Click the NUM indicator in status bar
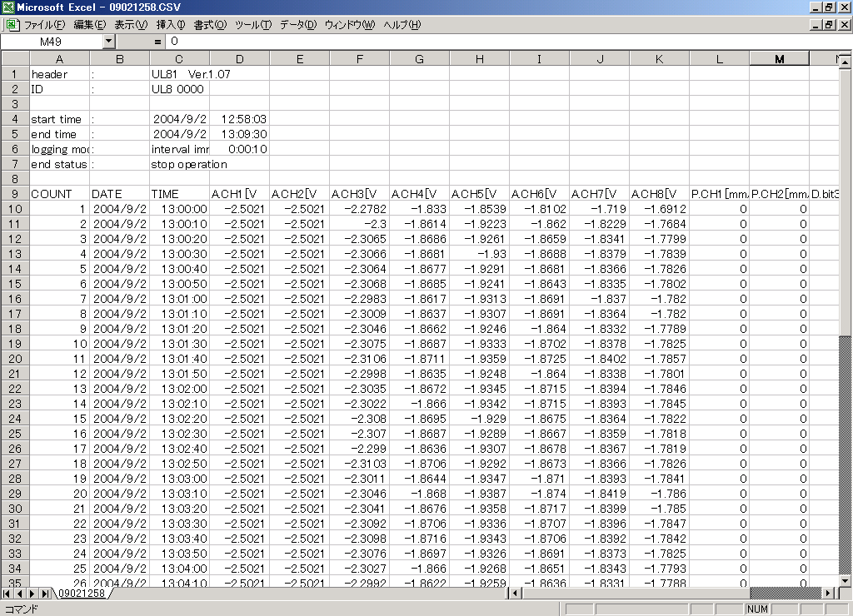This screenshot has width=853, height=616. (x=756, y=609)
